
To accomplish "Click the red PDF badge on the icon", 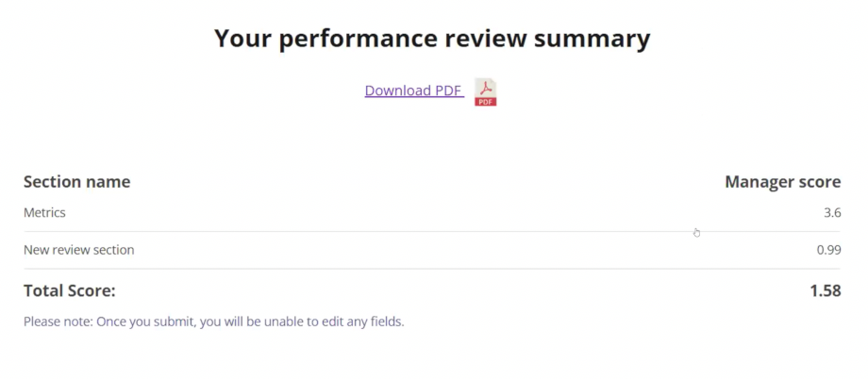I will 486,101.
